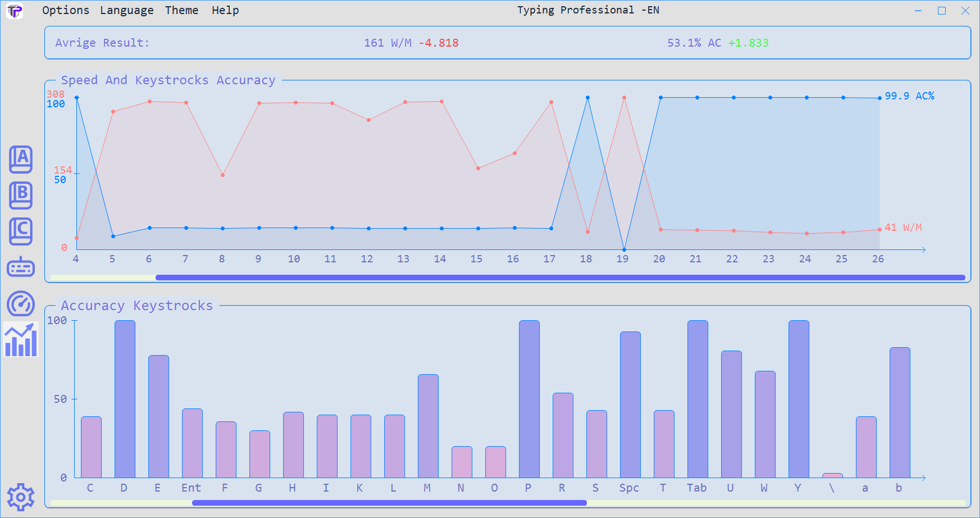Click the N key accuracy bar
The width and height of the screenshot is (980, 518).
pos(462,462)
